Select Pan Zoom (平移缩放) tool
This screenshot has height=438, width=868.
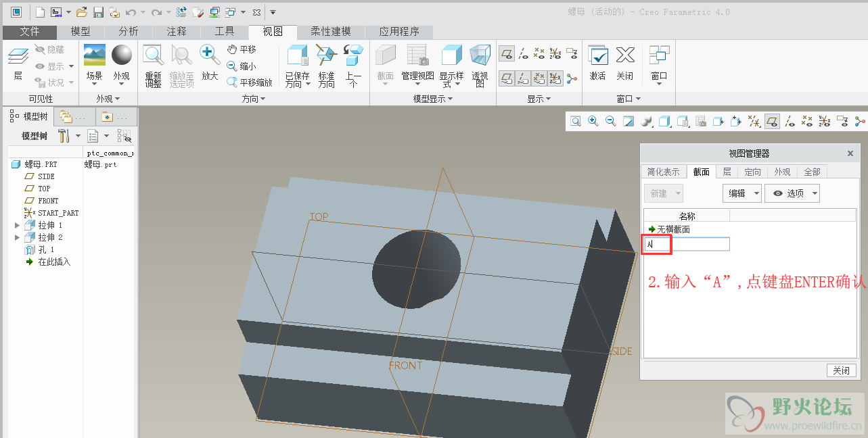[250, 82]
